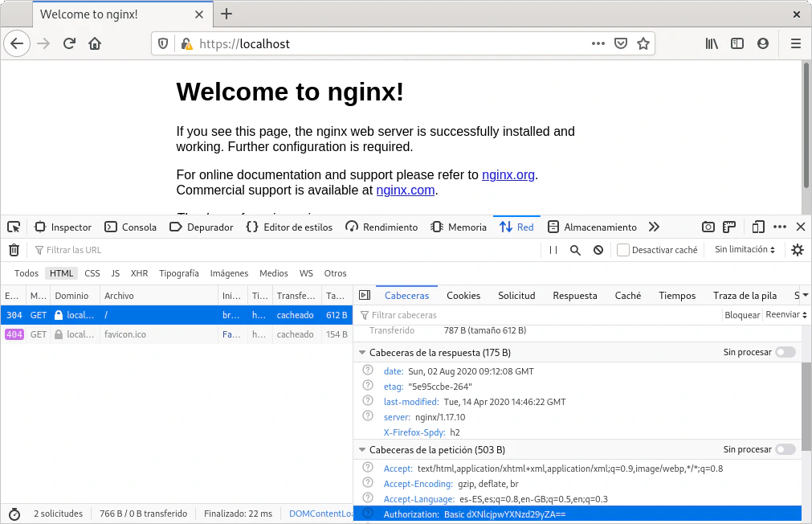Image resolution: width=812 pixels, height=524 pixels.
Task: Bookmark this page with the star icon
Action: [643, 43]
